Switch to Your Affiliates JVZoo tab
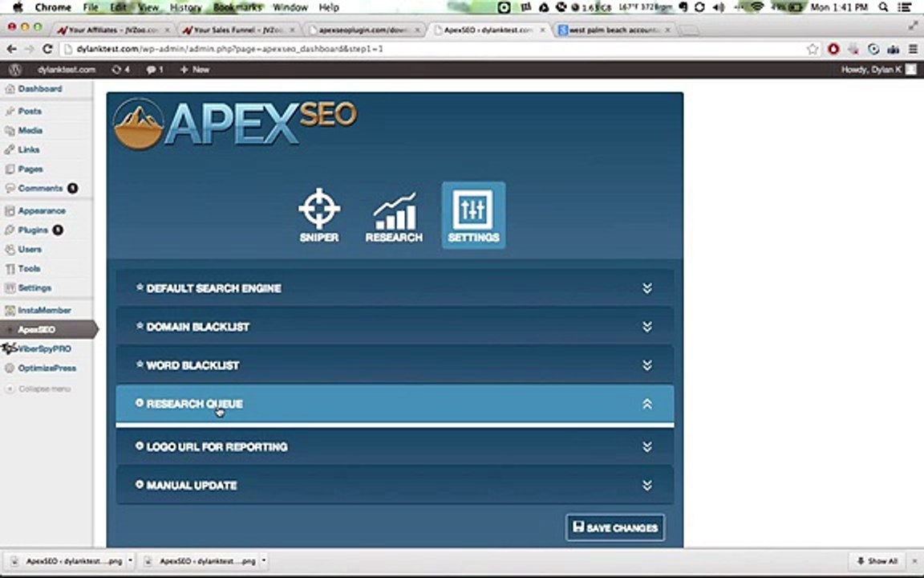 pos(112,30)
